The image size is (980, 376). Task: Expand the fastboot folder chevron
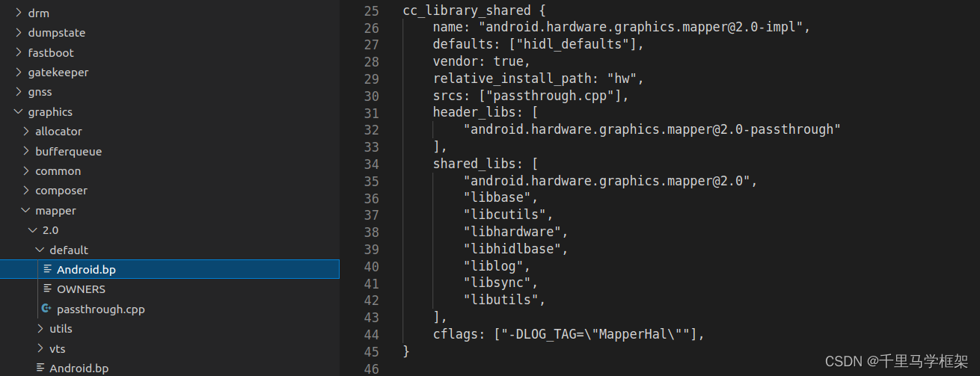click(x=19, y=53)
